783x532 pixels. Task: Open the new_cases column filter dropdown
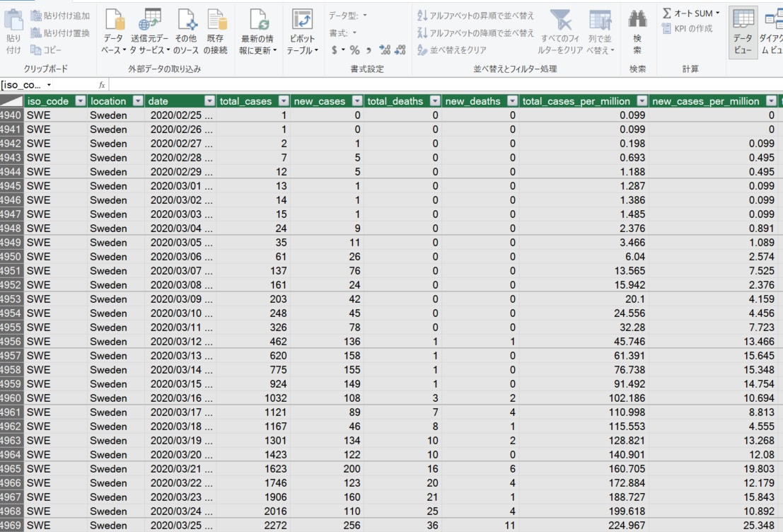coord(357,101)
